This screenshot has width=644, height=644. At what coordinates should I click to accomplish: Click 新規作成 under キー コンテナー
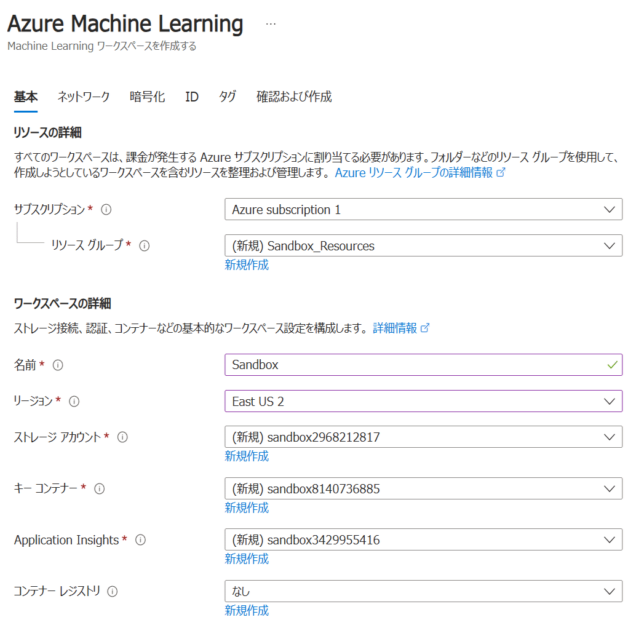[x=247, y=507]
